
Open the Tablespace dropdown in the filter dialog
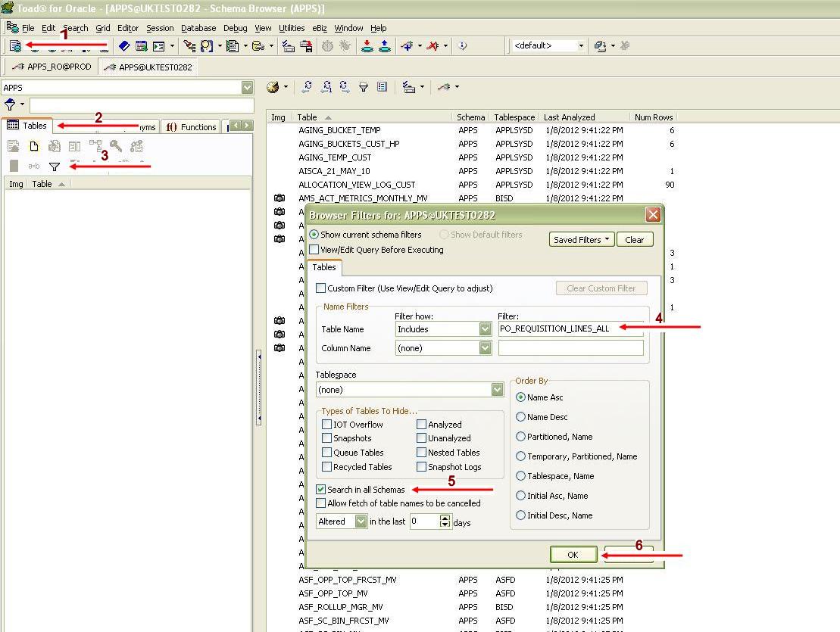(497, 390)
